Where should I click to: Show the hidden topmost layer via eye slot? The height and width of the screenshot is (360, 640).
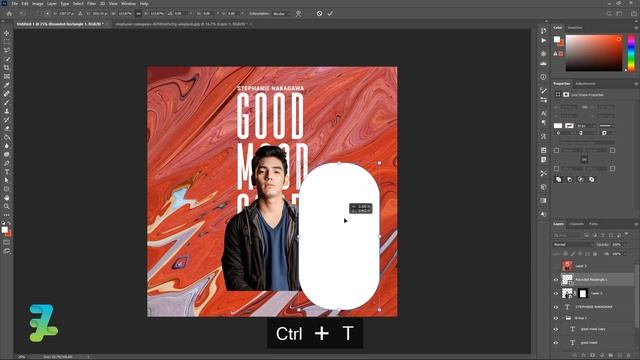[x=556, y=266]
